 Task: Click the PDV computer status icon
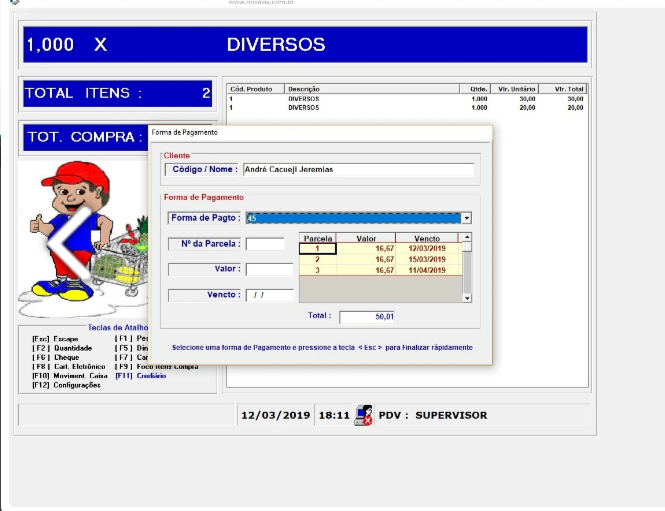(364, 415)
